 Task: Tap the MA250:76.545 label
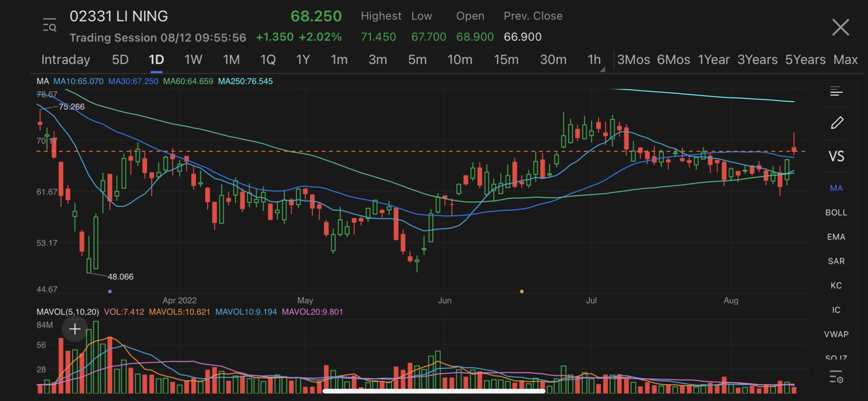tap(245, 81)
